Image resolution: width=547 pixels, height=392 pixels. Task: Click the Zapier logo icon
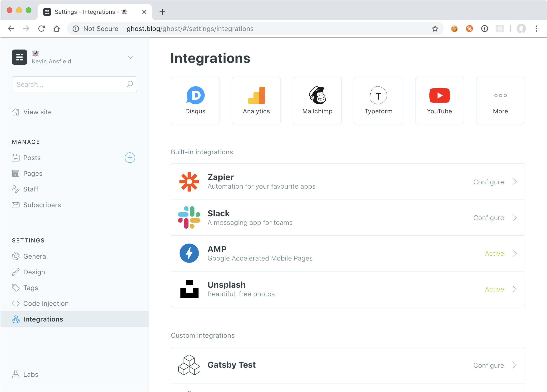coord(189,182)
